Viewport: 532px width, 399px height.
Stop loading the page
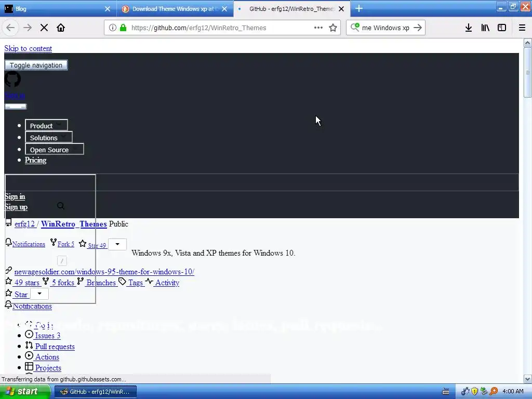coord(44,28)
